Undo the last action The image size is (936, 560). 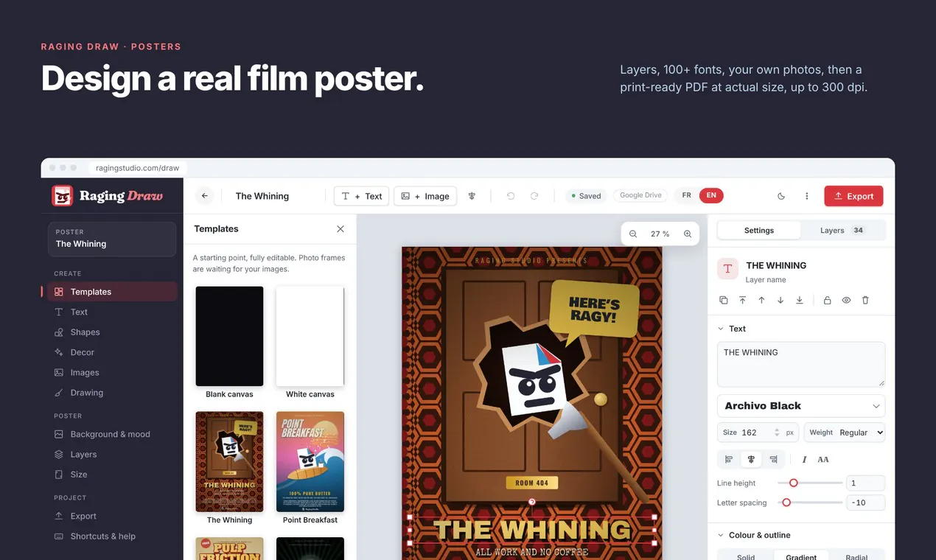coord(511,196)
